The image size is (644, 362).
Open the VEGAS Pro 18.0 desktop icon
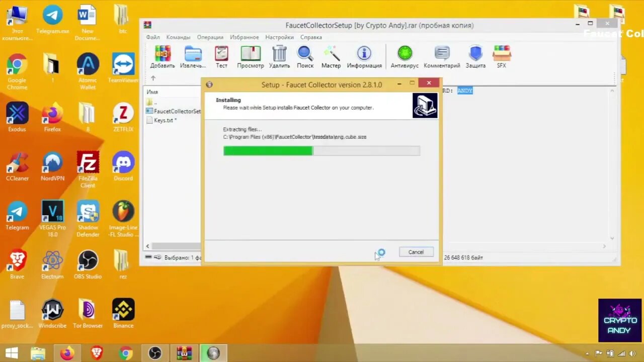click(x=52, y=219)
